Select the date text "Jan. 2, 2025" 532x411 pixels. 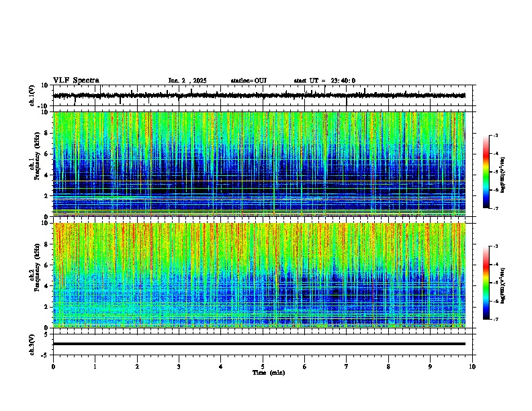pos(187,81)
